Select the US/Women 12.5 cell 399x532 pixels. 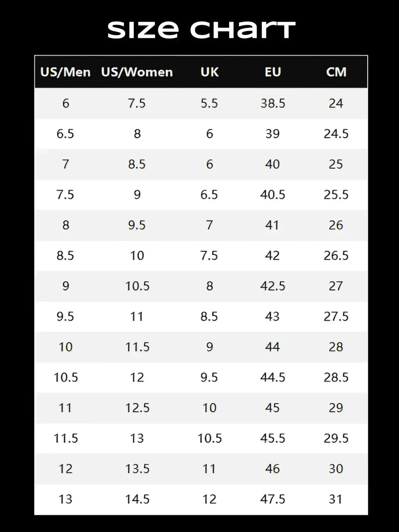point(137,408)
